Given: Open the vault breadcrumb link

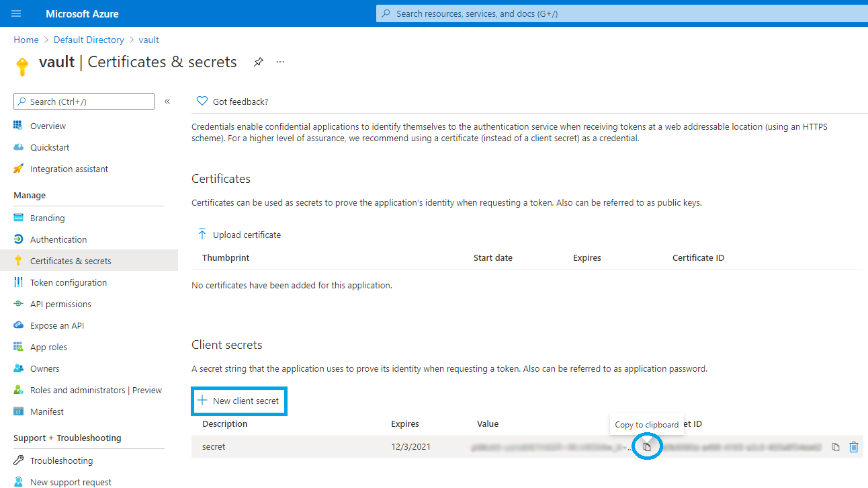Looking at the screenshot, I should pos(149,40).
